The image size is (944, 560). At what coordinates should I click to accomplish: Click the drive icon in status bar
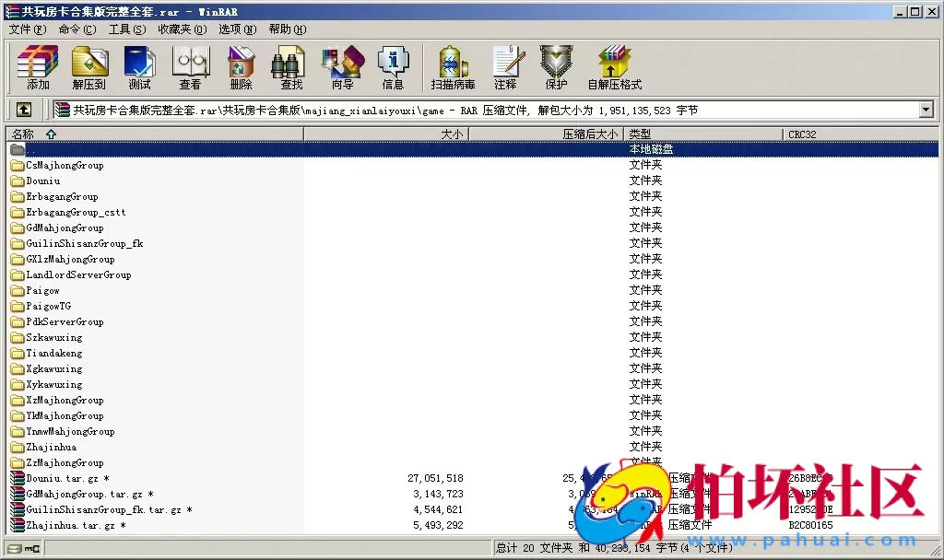pyautogui.click(x=14, y=549)
